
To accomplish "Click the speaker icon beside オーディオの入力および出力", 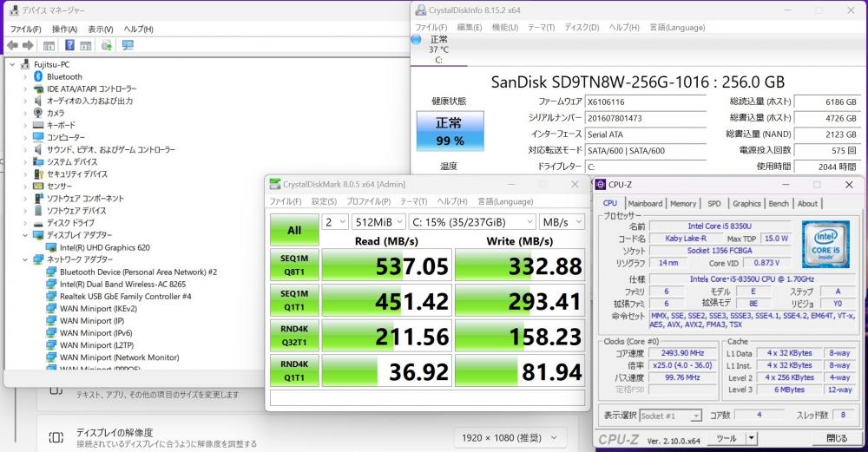I will coord(38,101).
